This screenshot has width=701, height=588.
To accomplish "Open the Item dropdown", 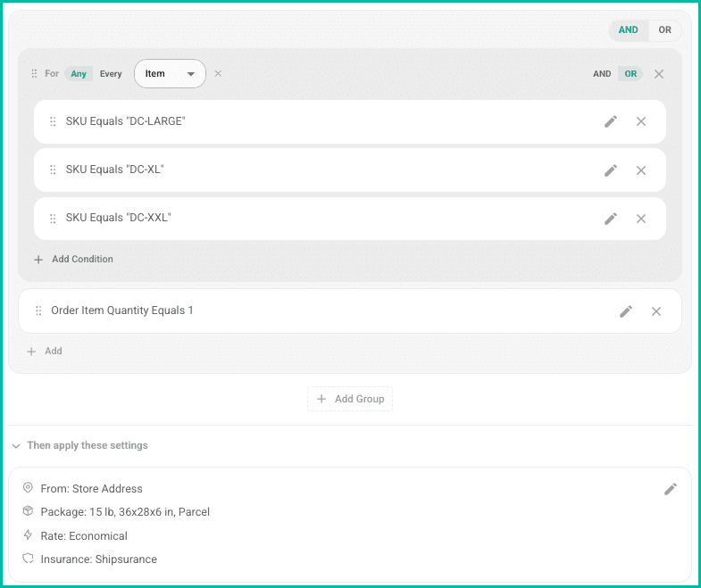I will [170, 74].
